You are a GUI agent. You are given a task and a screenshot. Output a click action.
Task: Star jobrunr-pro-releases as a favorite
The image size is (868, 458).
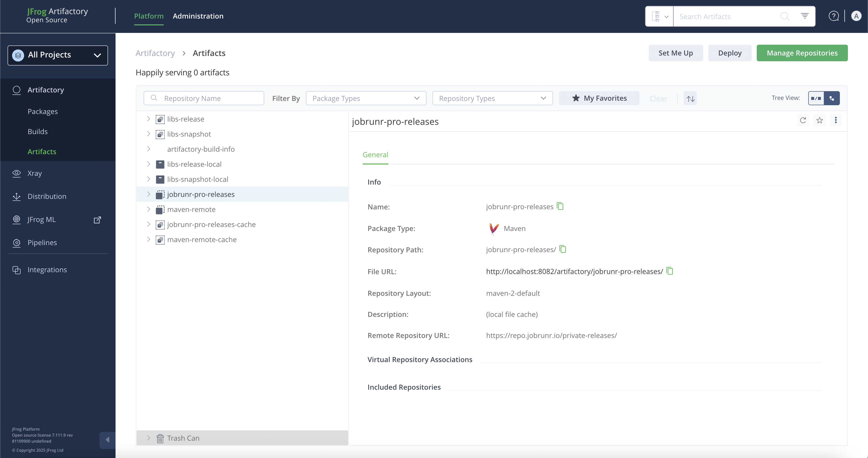tap(820, 120)
